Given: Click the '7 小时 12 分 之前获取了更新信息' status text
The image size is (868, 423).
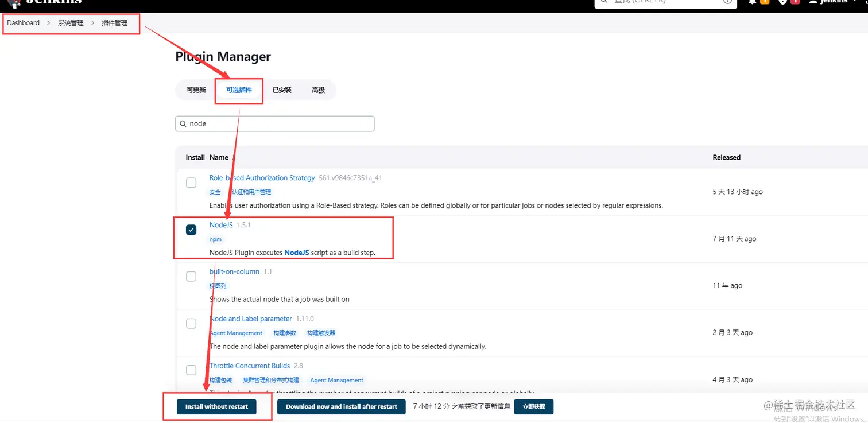Looking at the screenshot, I should [x=462, y=406].
